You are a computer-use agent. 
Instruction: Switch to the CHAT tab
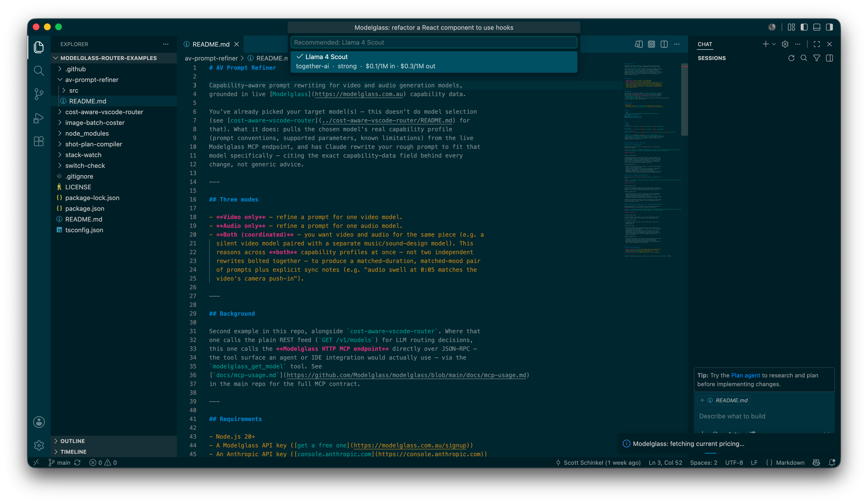pos(704,44)
